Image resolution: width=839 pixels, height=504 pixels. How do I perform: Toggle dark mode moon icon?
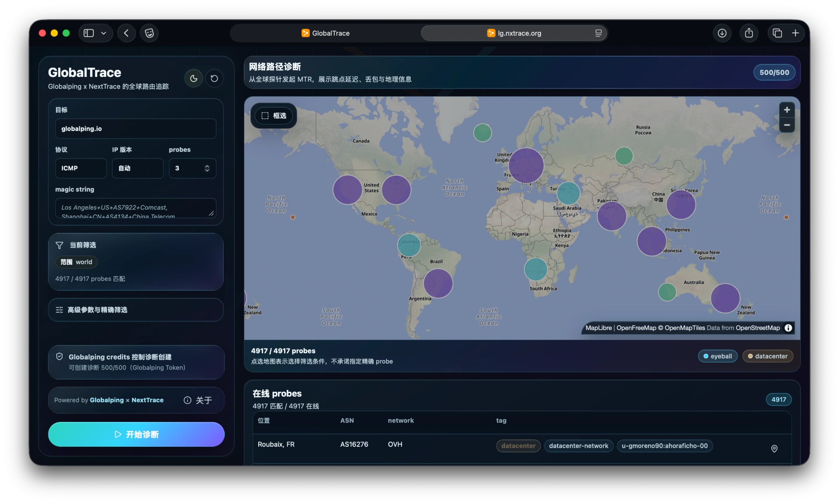[194, 79]
